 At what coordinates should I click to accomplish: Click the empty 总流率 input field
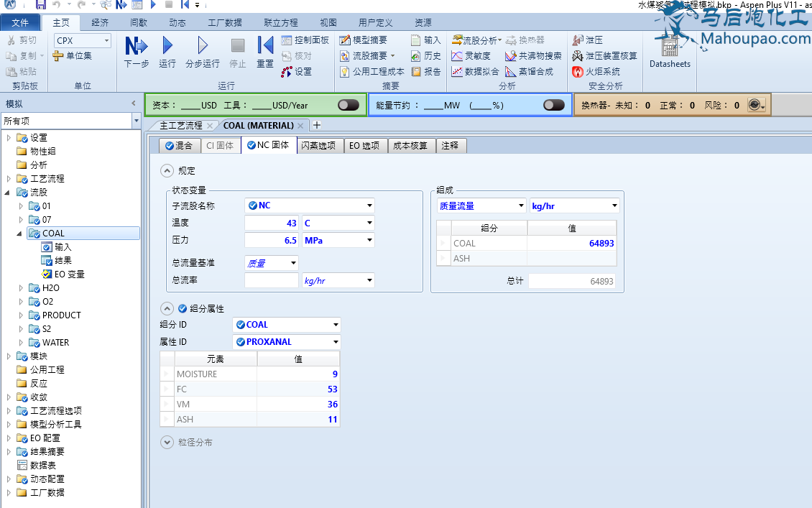(272, 280)
